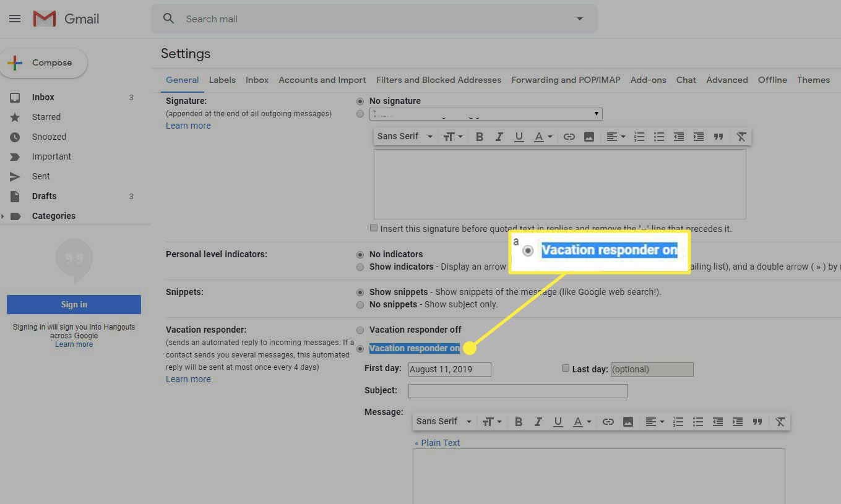This screenshot has width=841, height=504.
Task: Open the Inbox folder in sidebar
Action: [x=43, y=97]
